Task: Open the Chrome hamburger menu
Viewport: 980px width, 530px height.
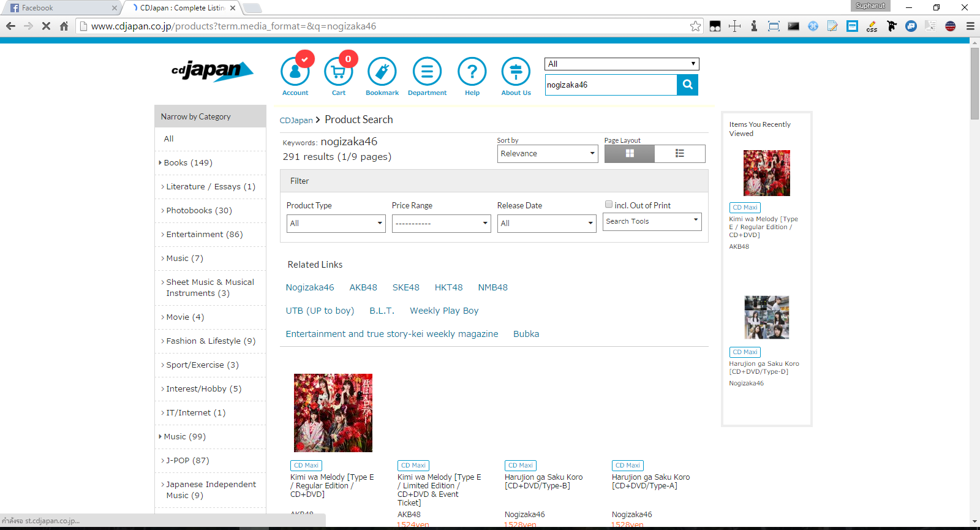Action: tap(970, 26)
